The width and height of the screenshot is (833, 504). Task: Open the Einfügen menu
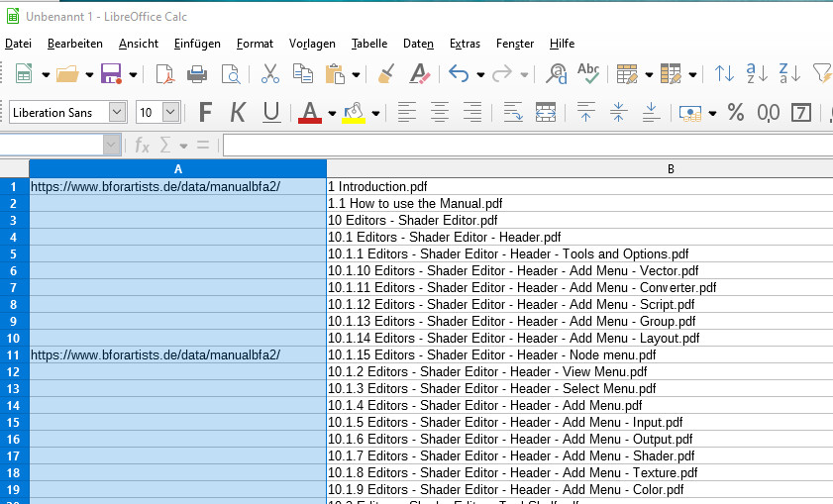(197, 44)
